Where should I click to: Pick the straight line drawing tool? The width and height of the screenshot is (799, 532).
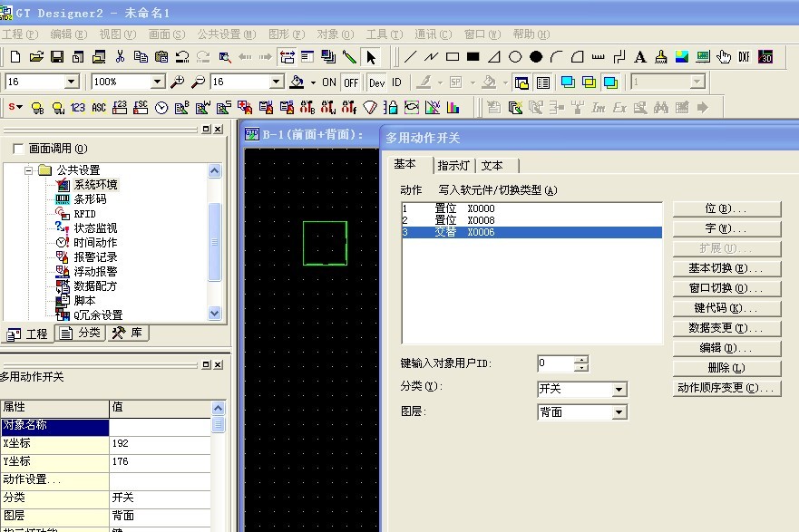click(x=410, y=57)
